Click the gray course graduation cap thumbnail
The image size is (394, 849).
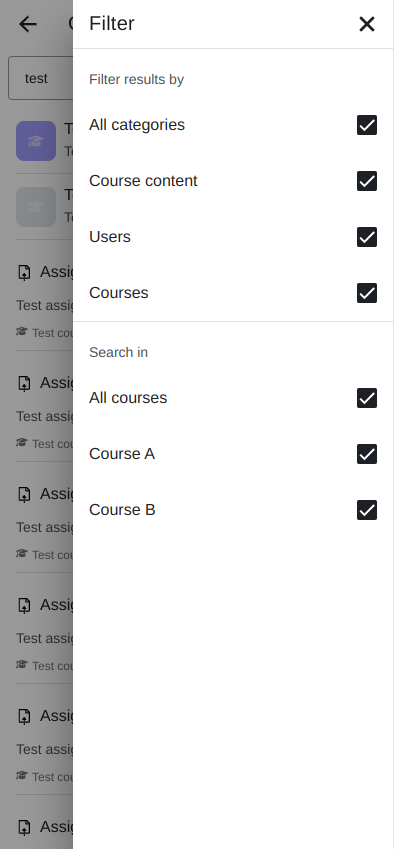coord(36,207)
